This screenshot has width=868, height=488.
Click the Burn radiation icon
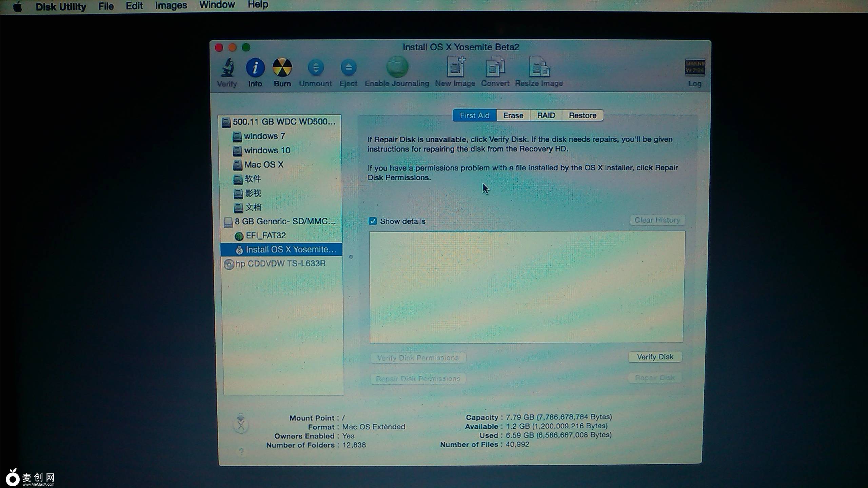click(282, 68)
